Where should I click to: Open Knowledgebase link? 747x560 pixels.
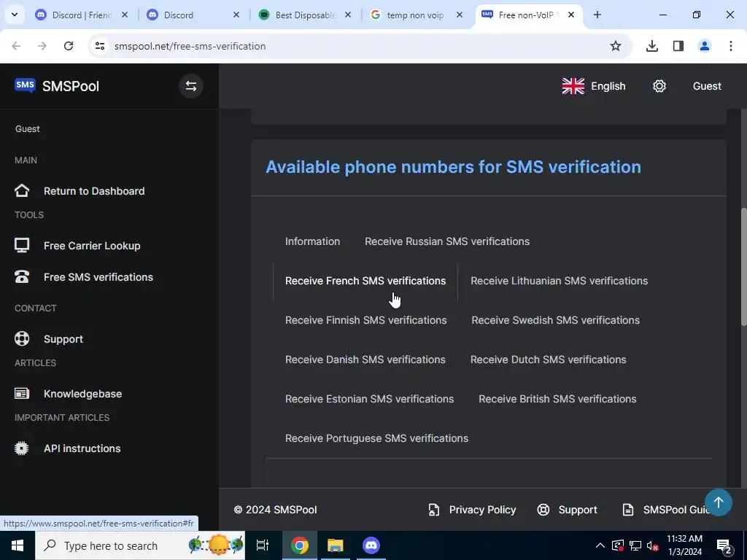83,394
